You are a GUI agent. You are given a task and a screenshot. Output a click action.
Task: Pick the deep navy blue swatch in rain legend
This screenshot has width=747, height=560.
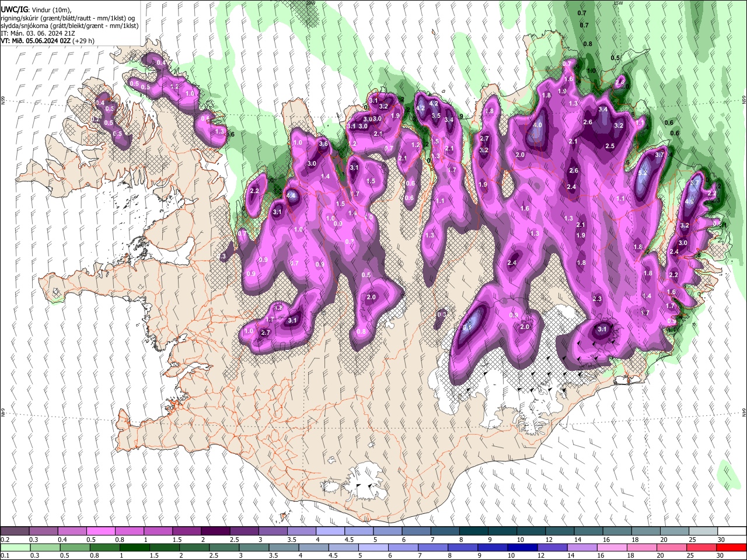[522, 548]
